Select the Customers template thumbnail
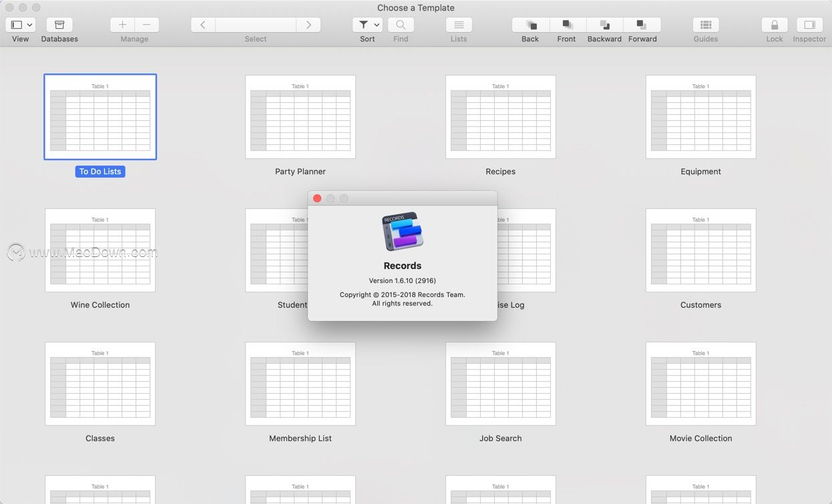832x504 pixels. [701, 250]
